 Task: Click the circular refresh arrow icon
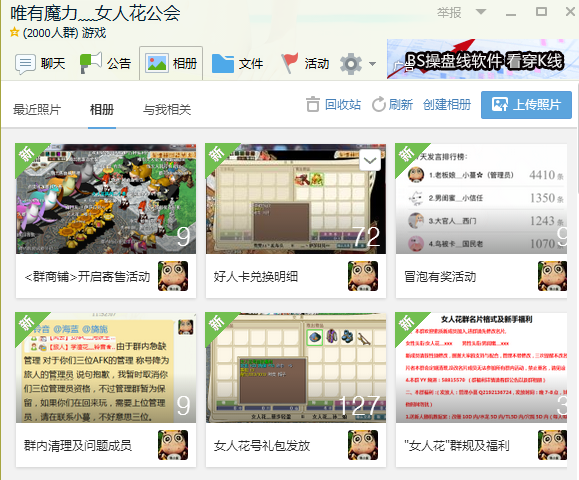click(x=378, y=104)
